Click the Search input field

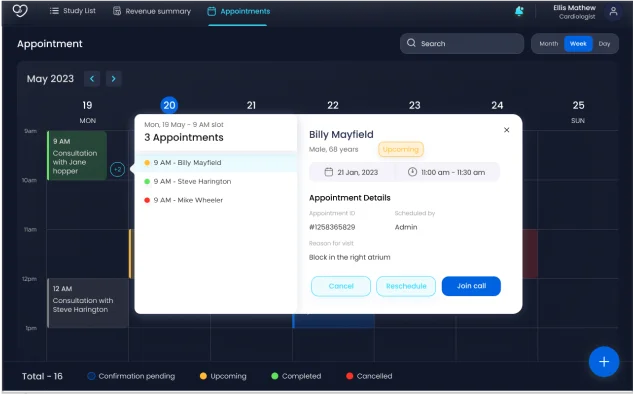(x=462, y=43)
